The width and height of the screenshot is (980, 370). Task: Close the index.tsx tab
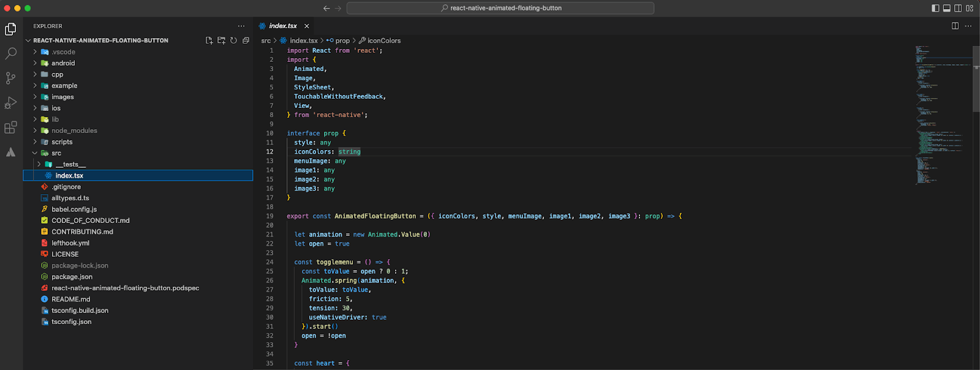point(306,26)
